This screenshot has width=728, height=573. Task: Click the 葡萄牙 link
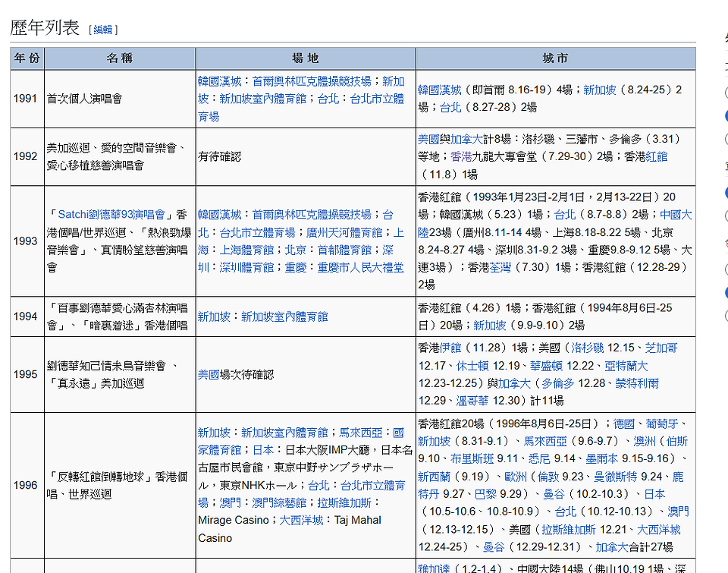661,423
